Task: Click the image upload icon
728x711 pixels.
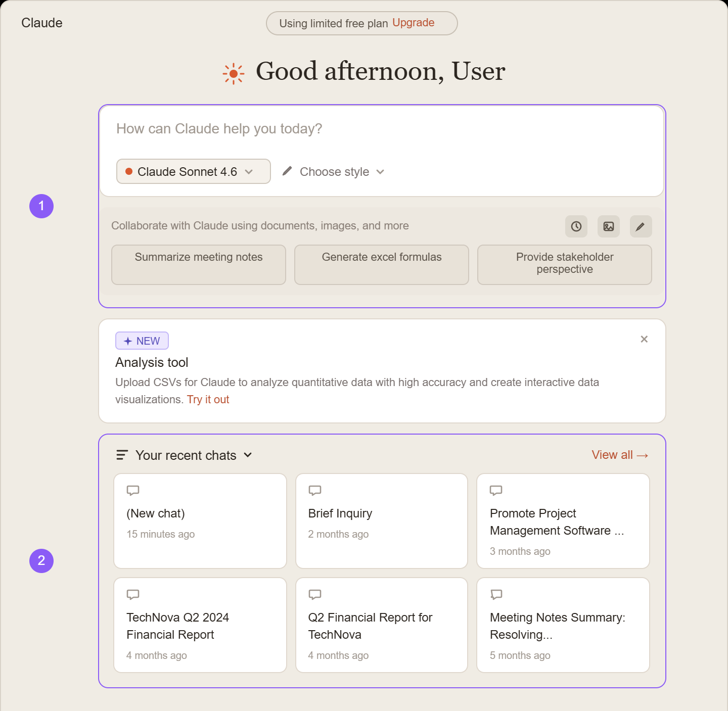Action: (608, 226)
